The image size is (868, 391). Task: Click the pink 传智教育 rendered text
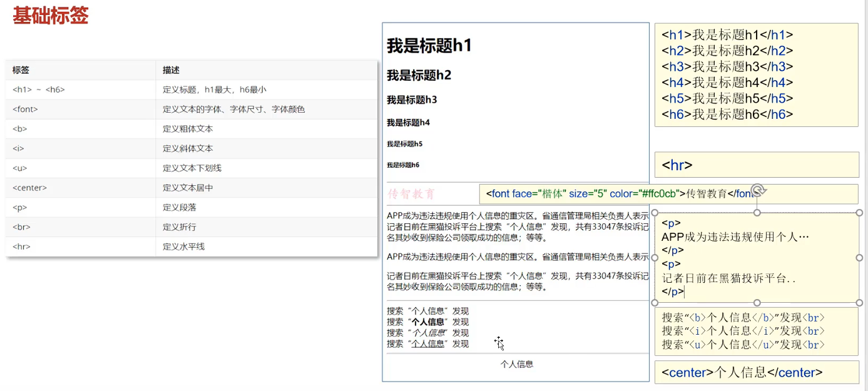pos(411,194)
